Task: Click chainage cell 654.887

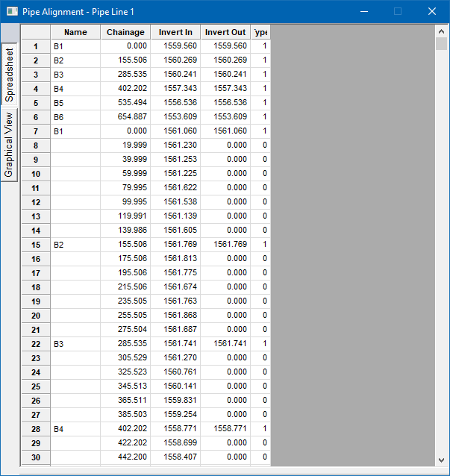Action: click(x=125, y=117)
